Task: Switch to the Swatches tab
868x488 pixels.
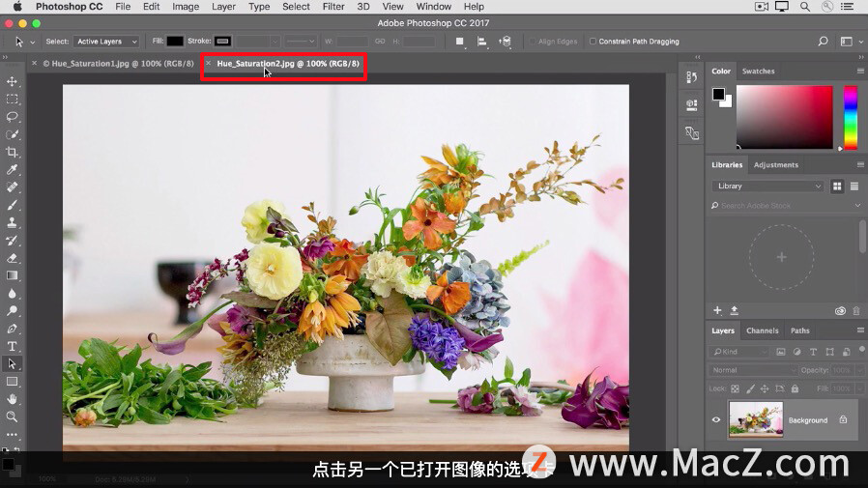Action: click(759, 72)
